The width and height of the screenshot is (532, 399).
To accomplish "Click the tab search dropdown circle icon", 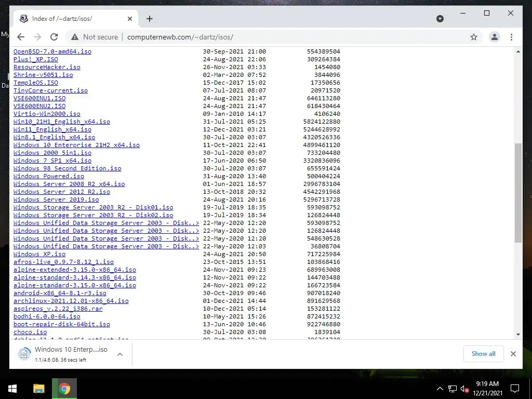I will [x=440, y=19].
